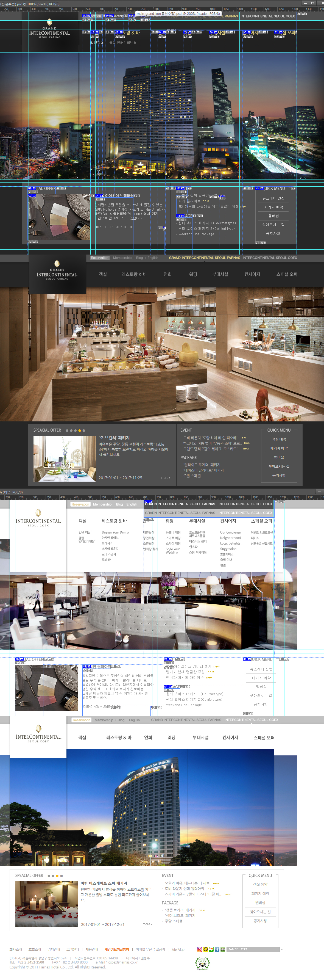Open 스페셜 오퍼 menu in dark Parnas mockup
The height and width of the screenshot is (980, 324).
pyautogui.click(x=287, y=274)
